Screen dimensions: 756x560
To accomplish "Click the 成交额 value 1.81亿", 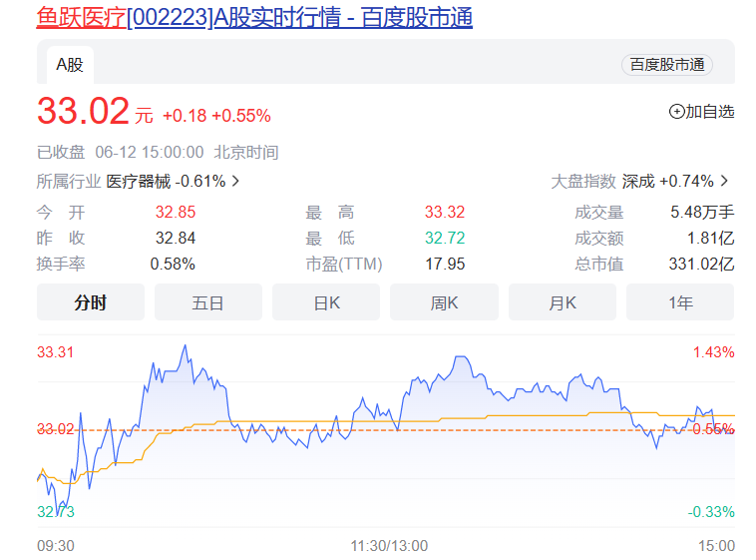I will pyautogui.click(x=710, y=238).
